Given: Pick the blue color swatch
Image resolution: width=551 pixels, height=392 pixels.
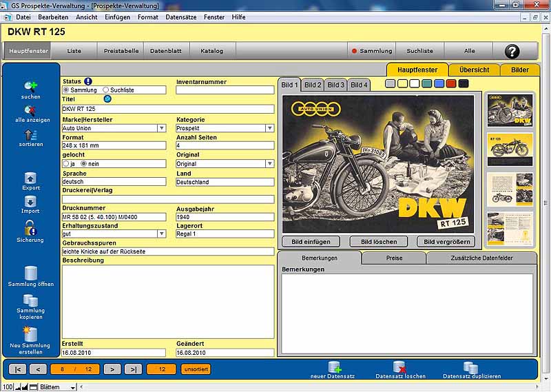Looking at the screenshot, I should (439, 83).
